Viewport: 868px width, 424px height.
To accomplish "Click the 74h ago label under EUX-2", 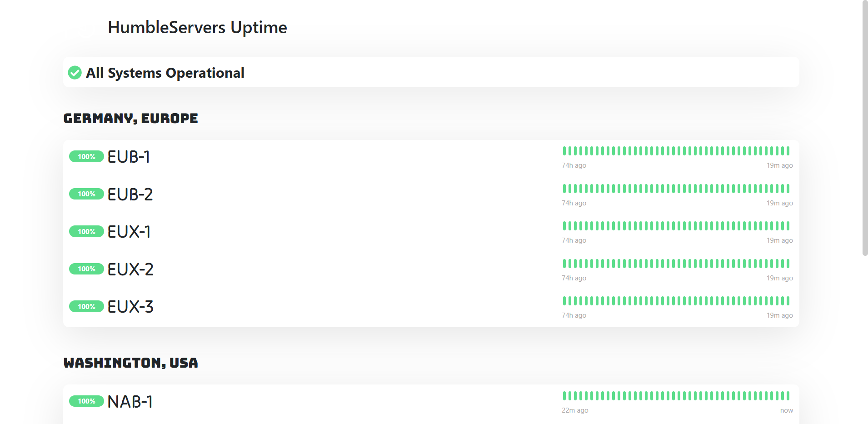I will click(x=574, y=278).
